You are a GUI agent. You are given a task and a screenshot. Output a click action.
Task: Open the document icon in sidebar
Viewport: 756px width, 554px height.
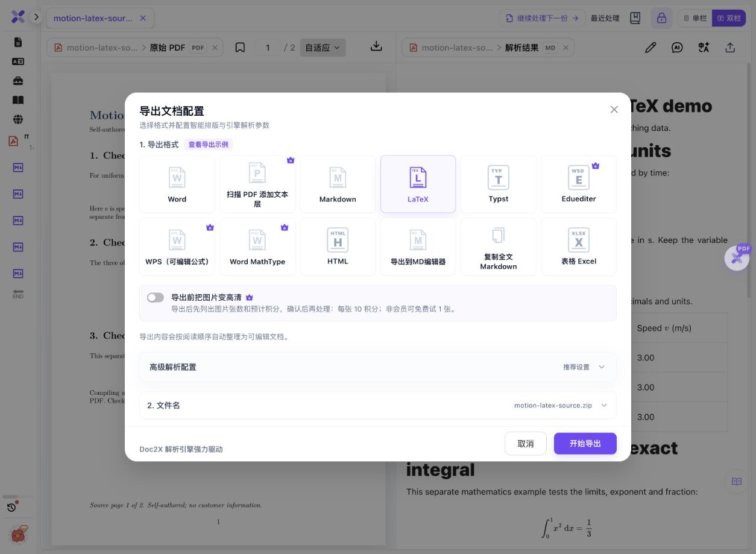(x=18, y=42)
